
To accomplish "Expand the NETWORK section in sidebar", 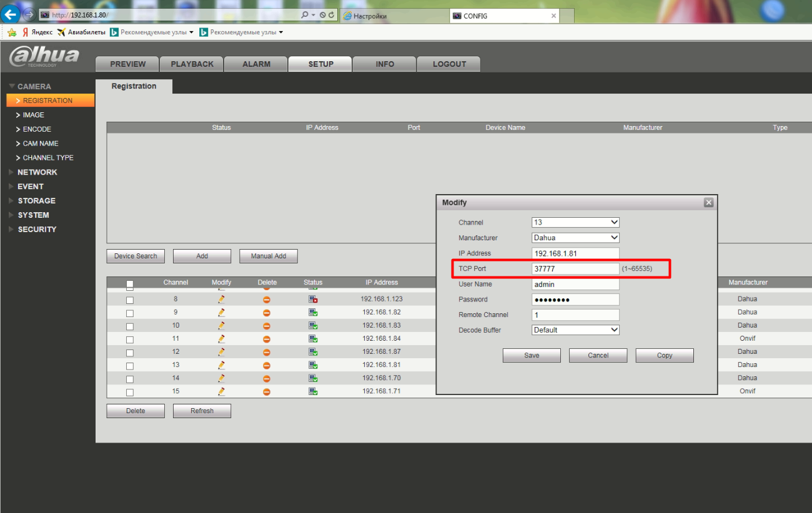I will click(x=37, y=172).
